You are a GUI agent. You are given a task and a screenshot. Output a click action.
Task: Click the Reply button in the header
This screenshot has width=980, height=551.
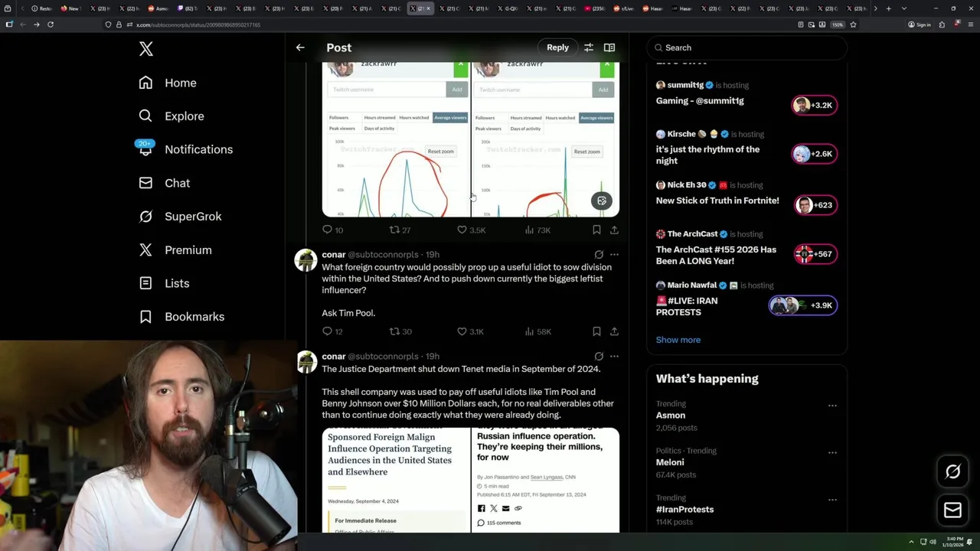[557, 47]
